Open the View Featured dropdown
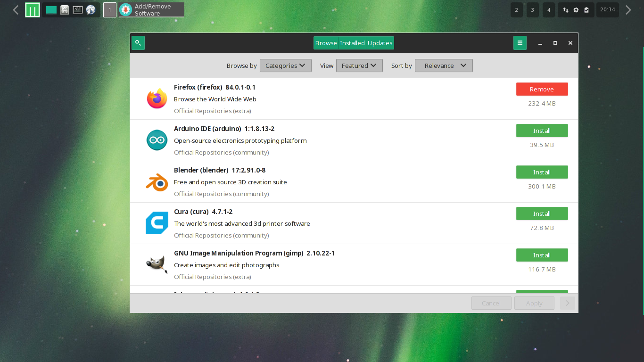This screenshot has width=644, height=362. (x=359, y=66)
